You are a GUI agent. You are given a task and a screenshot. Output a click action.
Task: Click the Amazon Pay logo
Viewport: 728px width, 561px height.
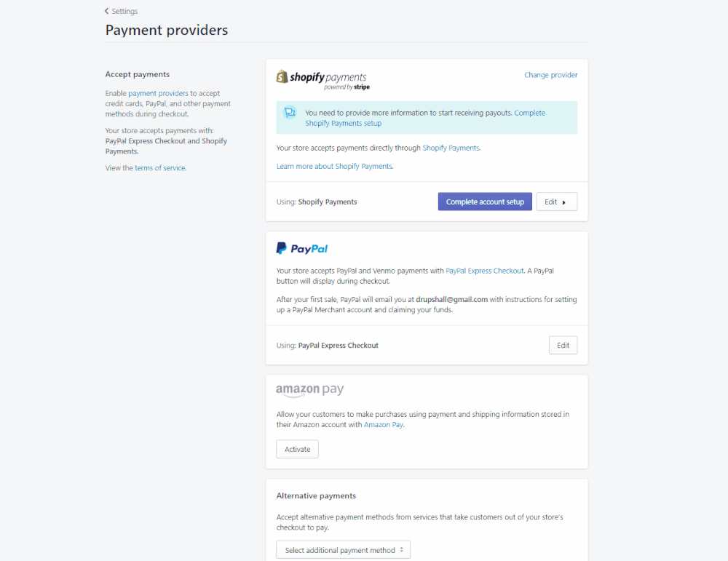309,391
